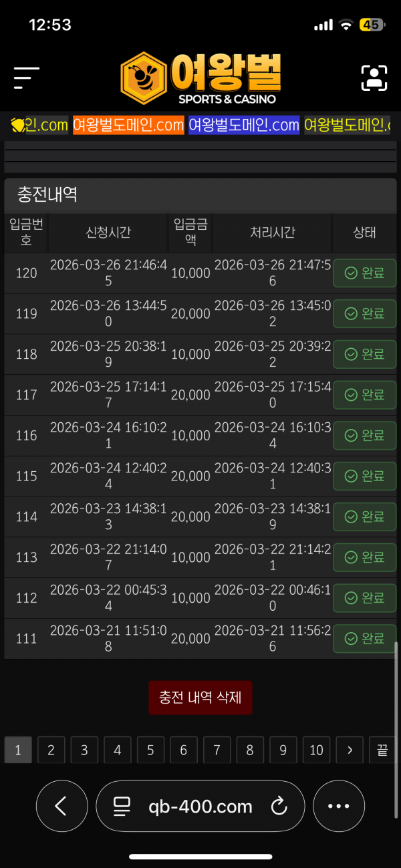This screenshot has width=401, height=868.
Task: Open the hamburger menu icon
Action: click(x=27, y=78)
